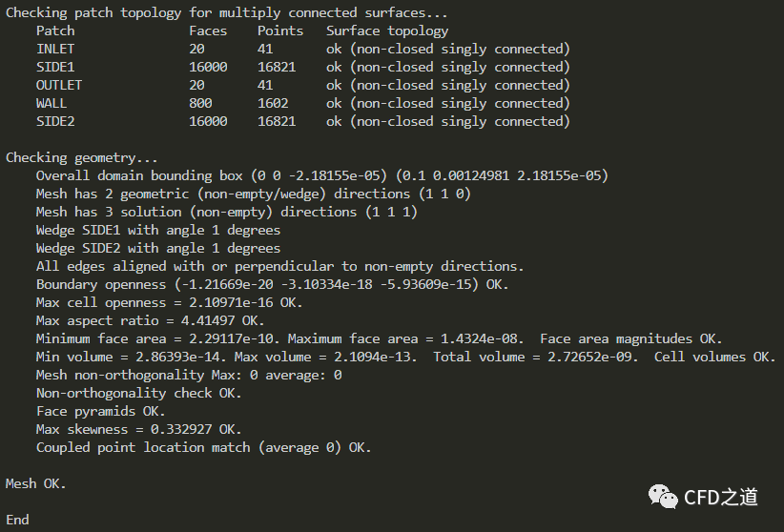Select the SIDE1 patch row name
Image resolution: width=784 pixels, height=532 pixels.
pos(55,67)
